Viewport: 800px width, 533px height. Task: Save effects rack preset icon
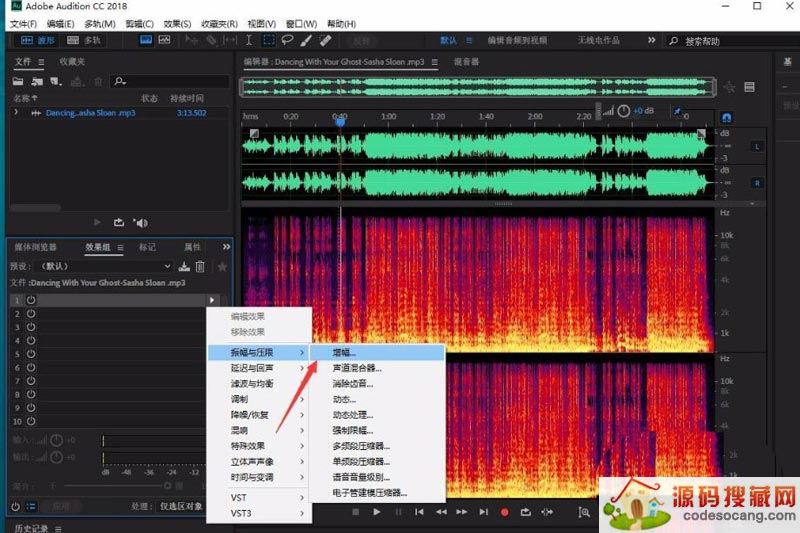click(x=184, y=267)
